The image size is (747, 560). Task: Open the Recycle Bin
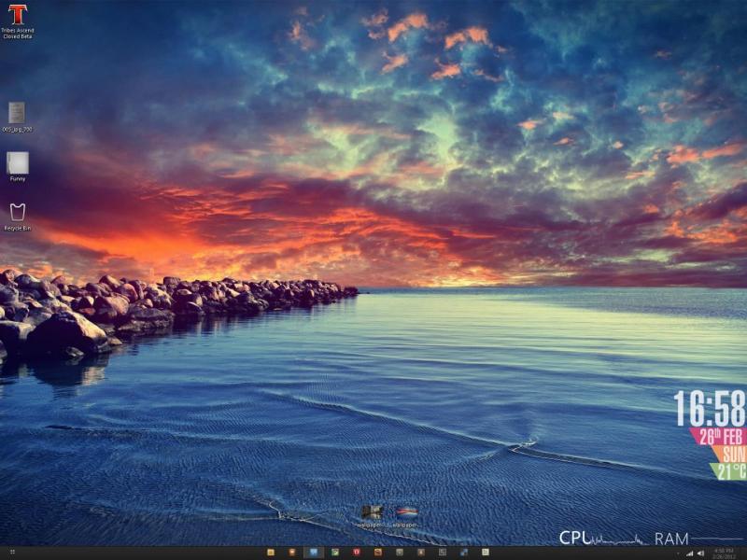coord(18,217)
